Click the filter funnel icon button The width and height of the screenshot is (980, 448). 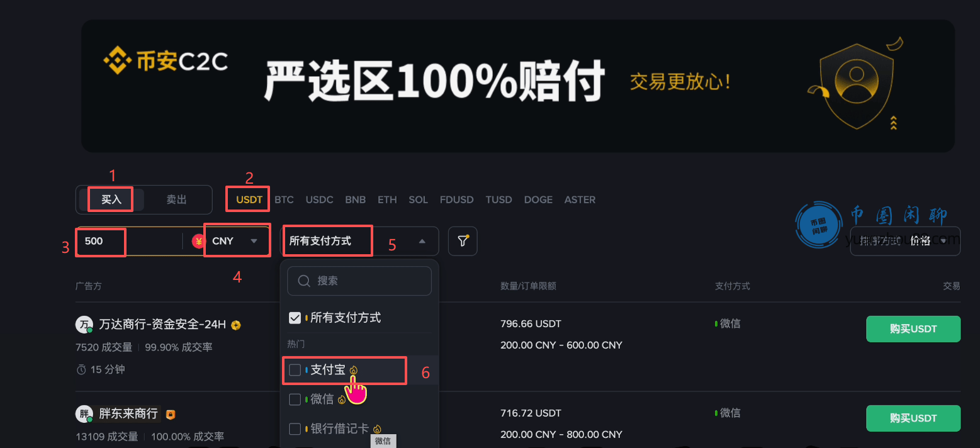[463, 241]
